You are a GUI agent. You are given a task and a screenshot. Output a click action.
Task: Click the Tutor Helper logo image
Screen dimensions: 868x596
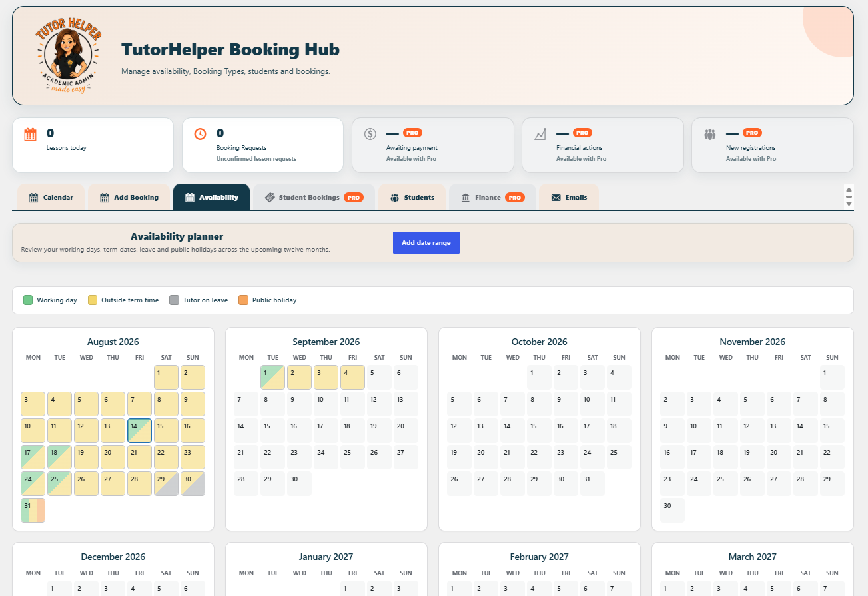(69, 55)
